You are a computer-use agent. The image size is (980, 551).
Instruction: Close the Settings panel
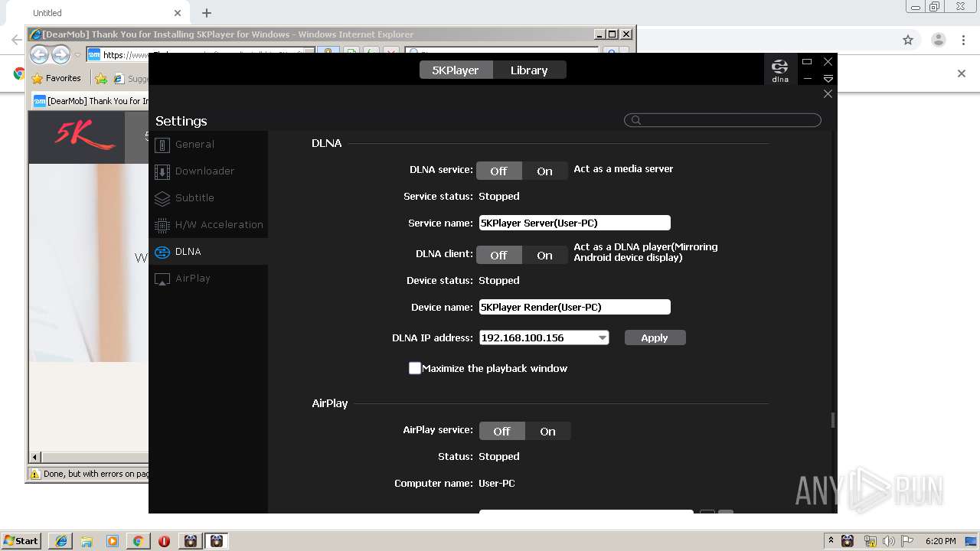tap(828, 93)
